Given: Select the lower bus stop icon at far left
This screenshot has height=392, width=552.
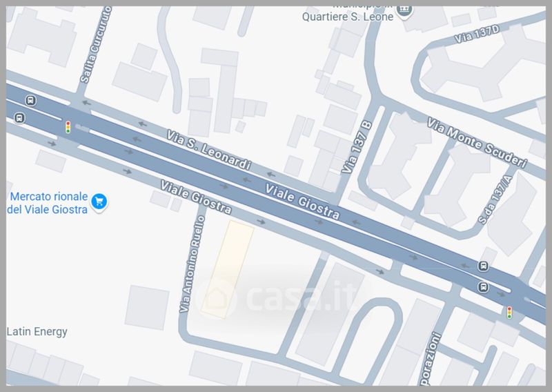Looking at the screenshot, I should click(19, 118).
